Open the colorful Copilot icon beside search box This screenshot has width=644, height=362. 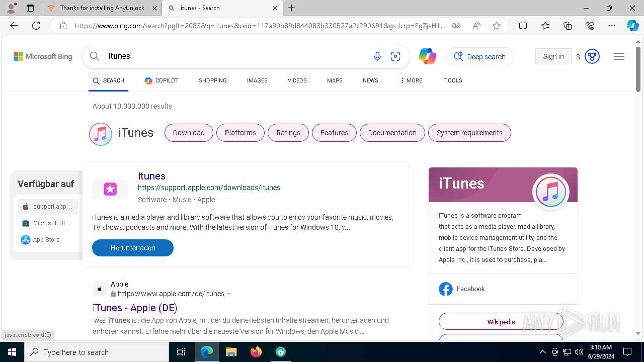coord(427,56)
